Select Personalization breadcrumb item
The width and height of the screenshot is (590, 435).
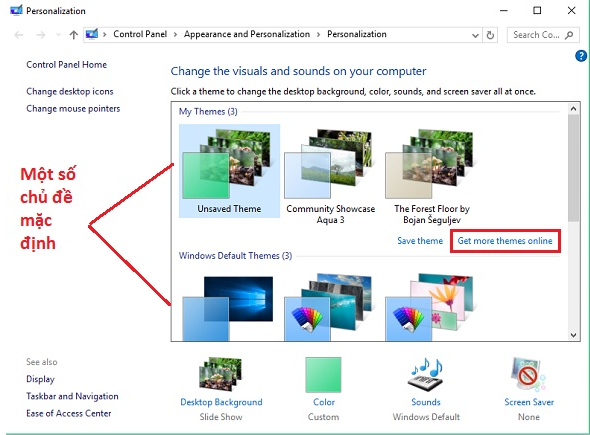click(357, 34)
